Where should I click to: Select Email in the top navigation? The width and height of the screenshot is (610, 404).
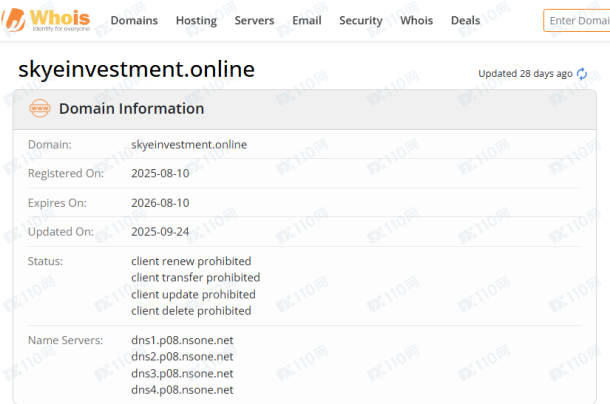pos(306,20)
